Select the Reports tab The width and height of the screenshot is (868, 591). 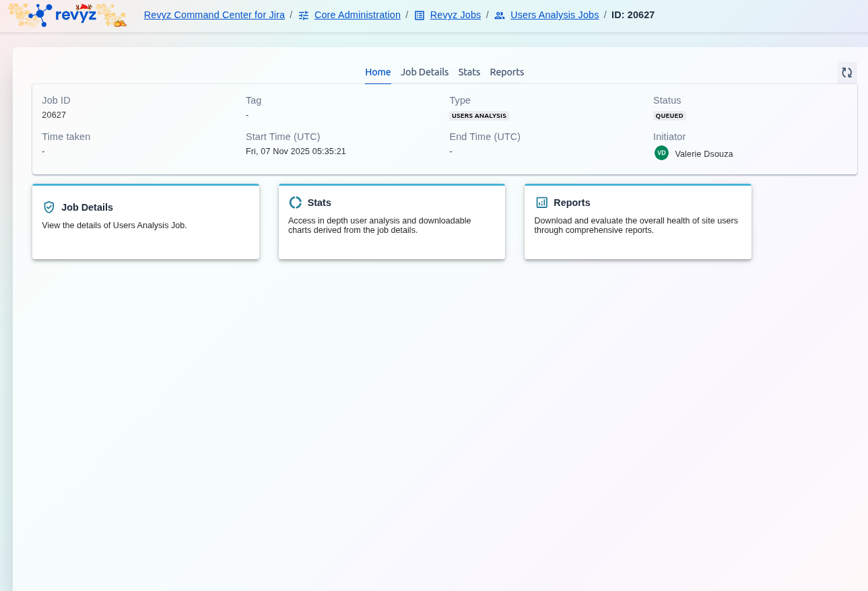coord(506,72)
